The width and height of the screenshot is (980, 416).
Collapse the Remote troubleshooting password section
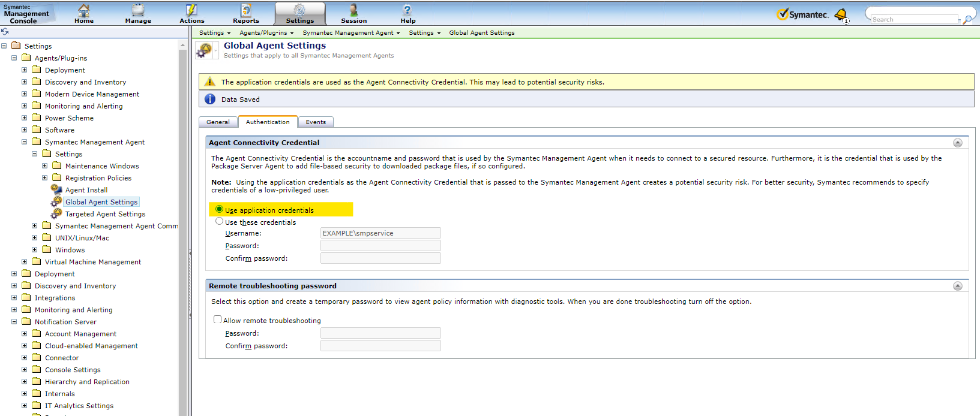click(x=958, y=286)
